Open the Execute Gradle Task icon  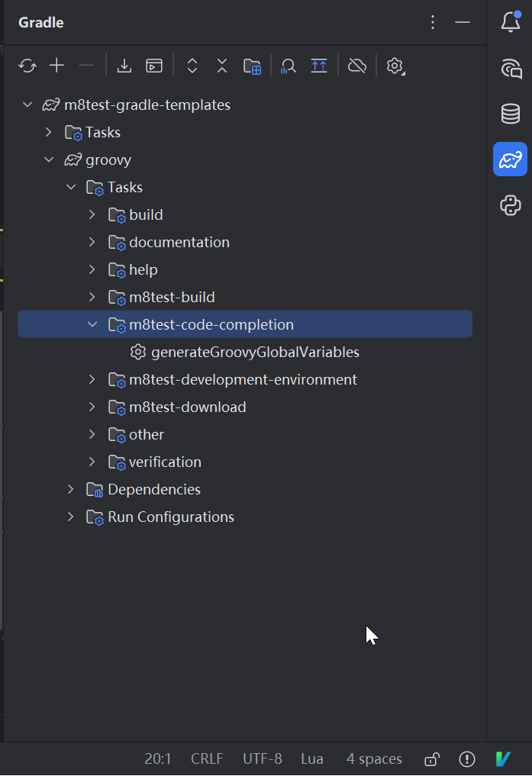154,66
